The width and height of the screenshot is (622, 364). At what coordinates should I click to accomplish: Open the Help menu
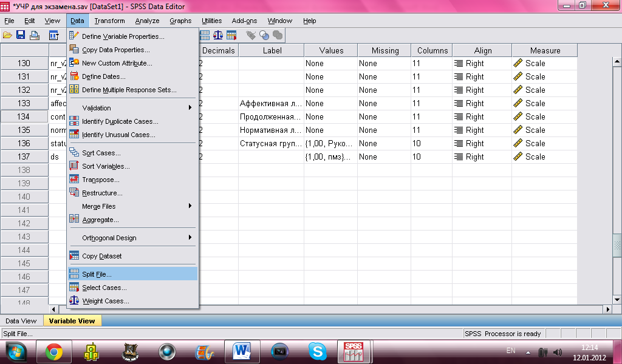point(309,21)
